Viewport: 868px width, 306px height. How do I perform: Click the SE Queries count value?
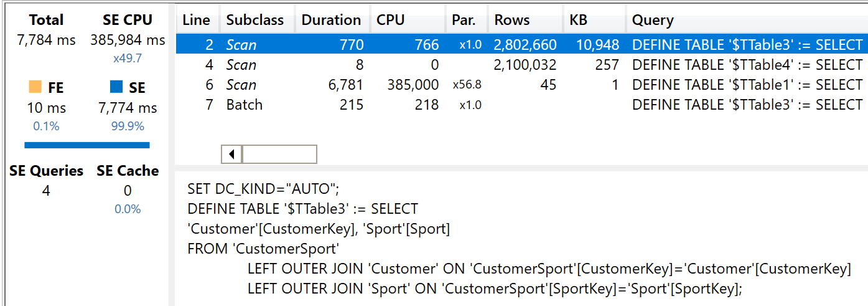coord(46,191)
